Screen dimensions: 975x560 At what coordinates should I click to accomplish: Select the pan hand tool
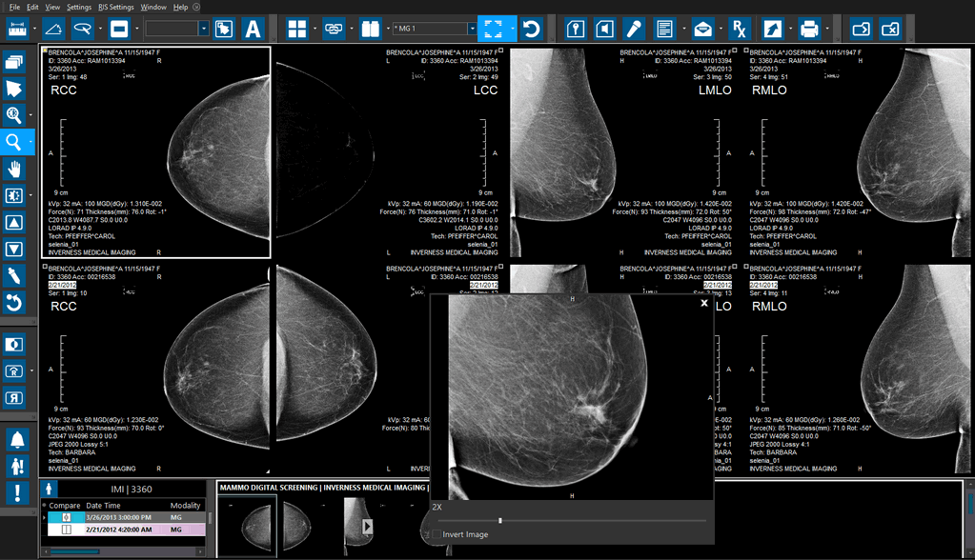point(14,169)
